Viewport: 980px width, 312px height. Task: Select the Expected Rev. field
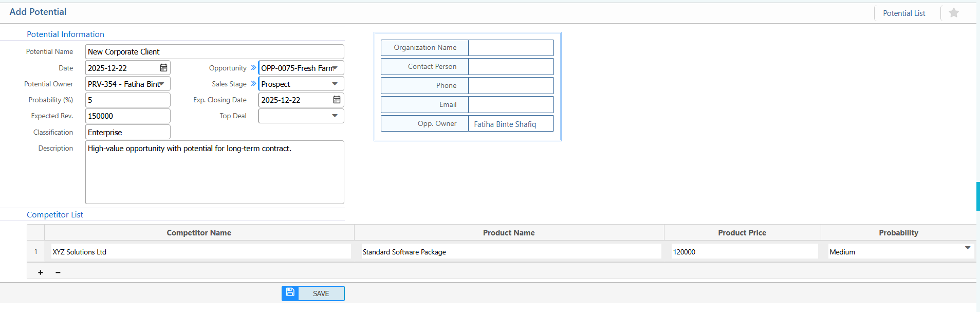[x=127, y=116]
